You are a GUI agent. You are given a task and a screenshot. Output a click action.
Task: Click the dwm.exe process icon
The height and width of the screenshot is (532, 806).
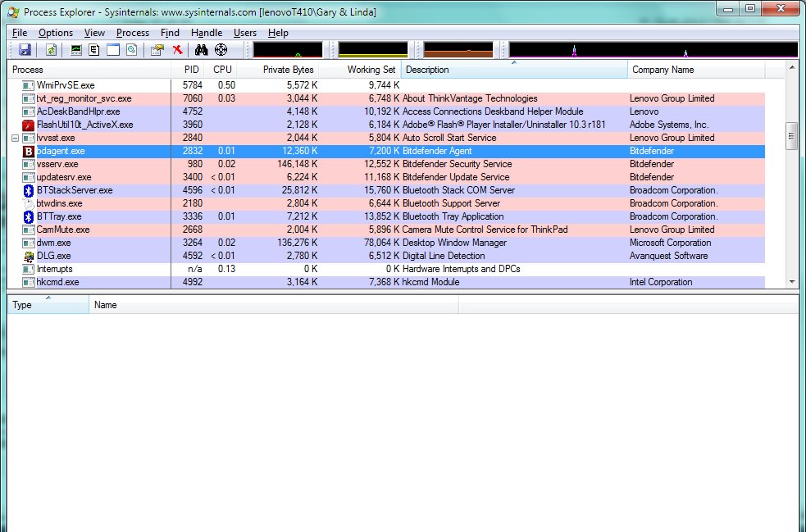pos(28,243)
